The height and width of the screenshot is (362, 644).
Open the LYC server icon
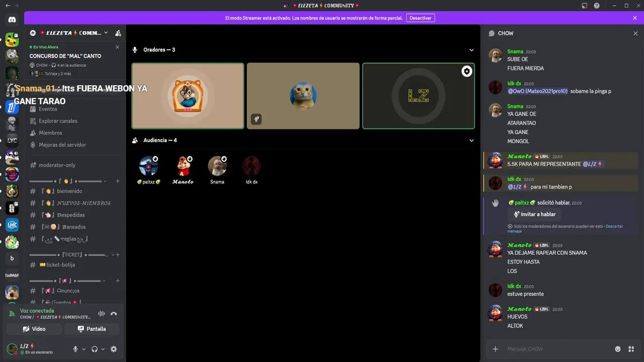pos(12,141)
